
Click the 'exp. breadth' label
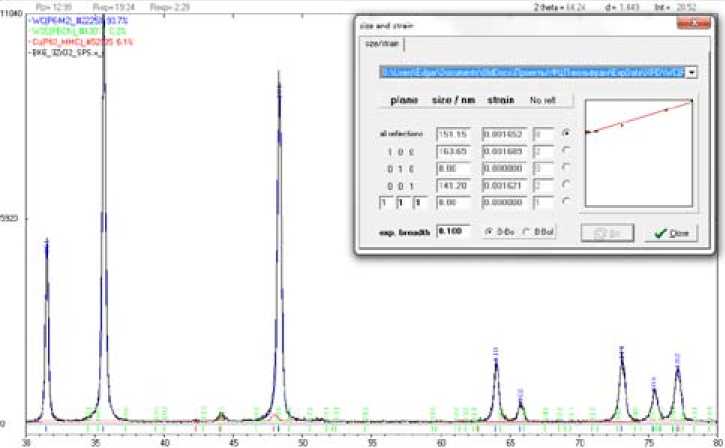[405, 233]
